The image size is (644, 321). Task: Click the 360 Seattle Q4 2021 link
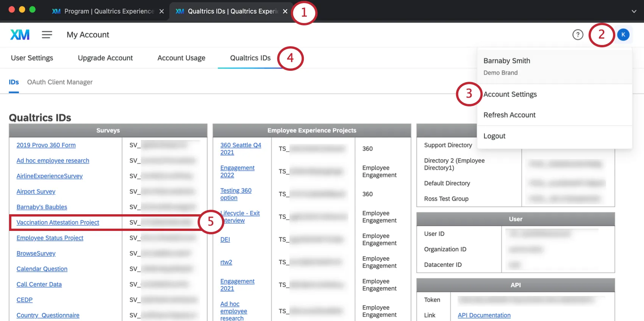coord(241,149)
